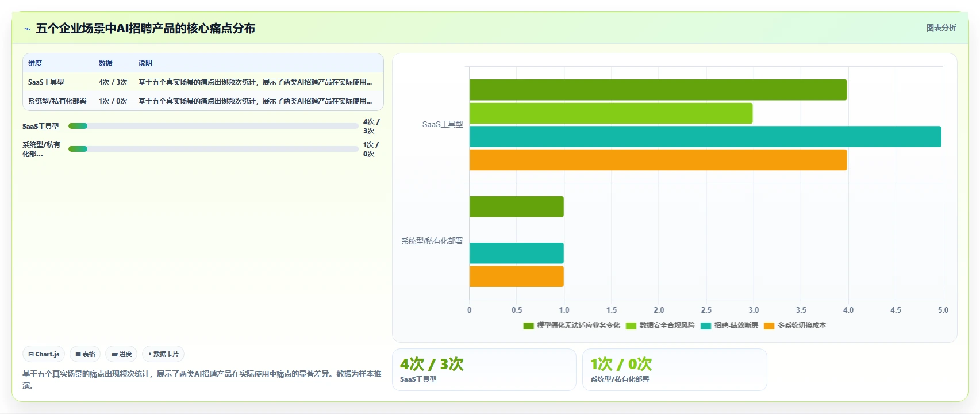Screen dimensions: 980x414
Task: Click the orange 多系统切换成本 legend swatch
Action: (x=769, y=325)
